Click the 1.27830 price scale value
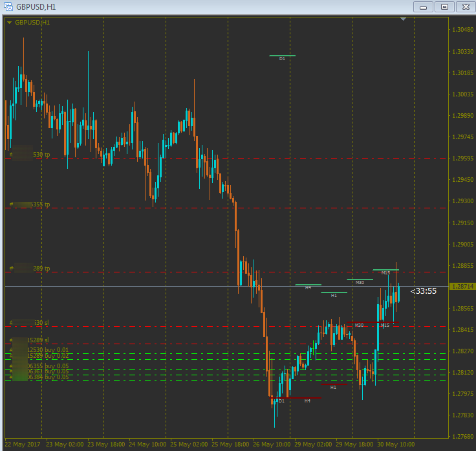The image size is (476, 451). tap(462, 415)
